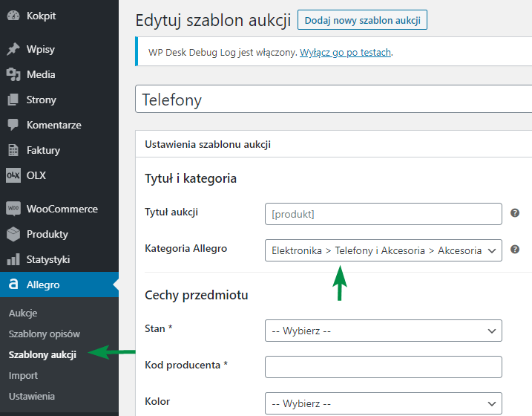The image size is (532, 416).
Task: Click the Statystyki bar chart icon
Action: click(x=13, y=259)
